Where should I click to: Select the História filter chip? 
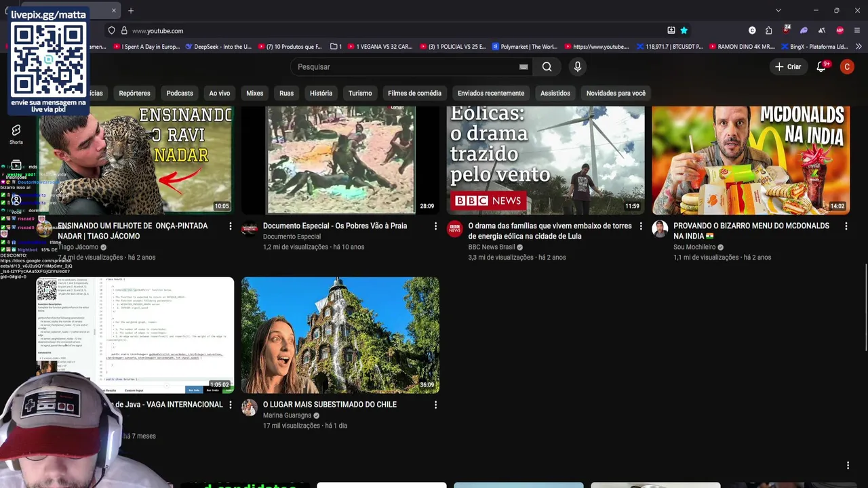321,93
